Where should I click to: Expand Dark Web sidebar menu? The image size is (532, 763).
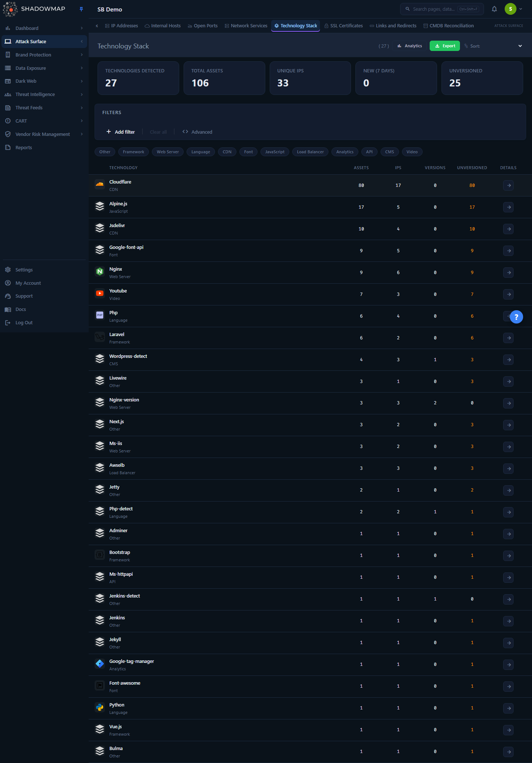[x=82, y=81]
